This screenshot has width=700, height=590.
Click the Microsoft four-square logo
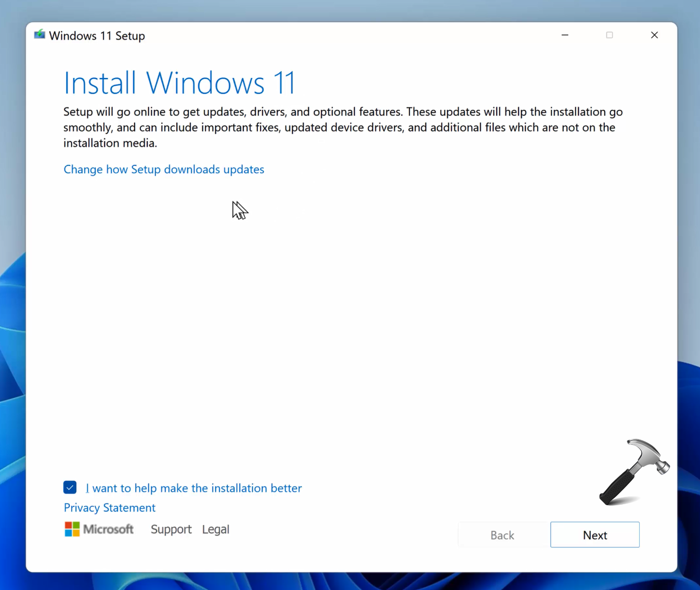point(72,529)
